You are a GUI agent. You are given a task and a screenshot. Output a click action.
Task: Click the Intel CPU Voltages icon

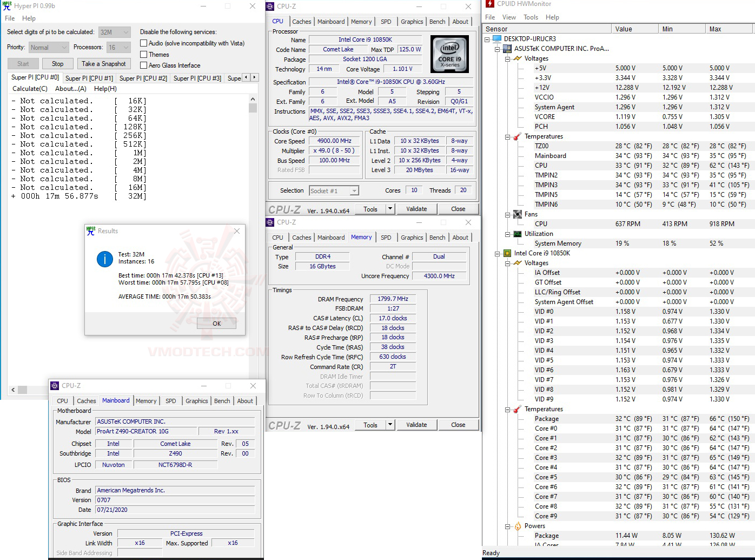517,263
